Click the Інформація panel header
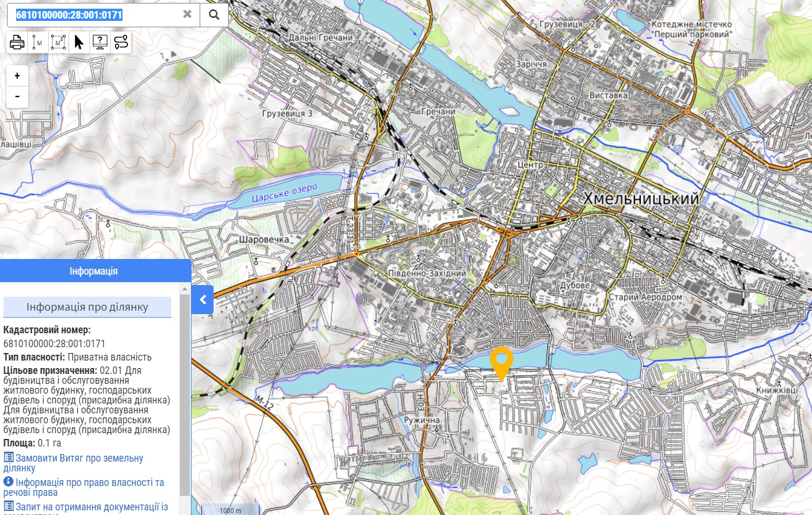 point(94,271)
